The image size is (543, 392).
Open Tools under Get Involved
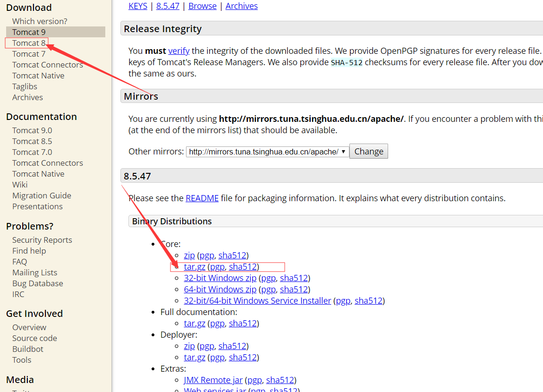pos(21,360)
